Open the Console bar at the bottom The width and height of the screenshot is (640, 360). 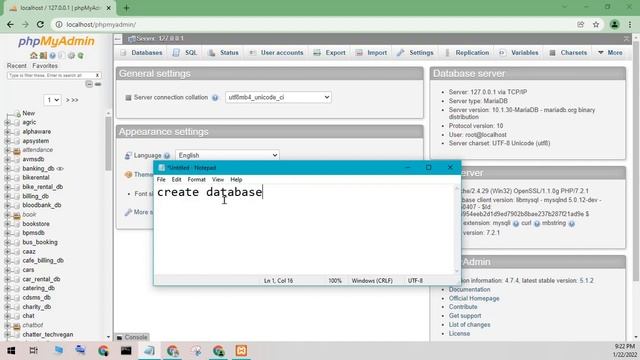(x=132, y=337)
